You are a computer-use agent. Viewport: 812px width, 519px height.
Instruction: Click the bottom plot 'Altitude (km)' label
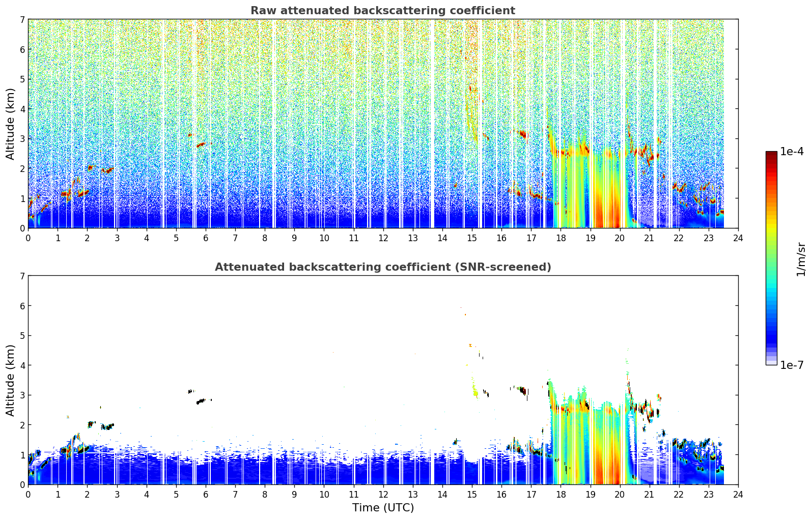pos(11,380)
